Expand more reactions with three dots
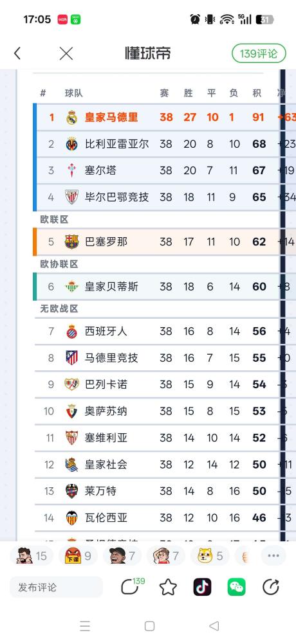Viewport: 296px width, 644px height. tap(273, 556)
